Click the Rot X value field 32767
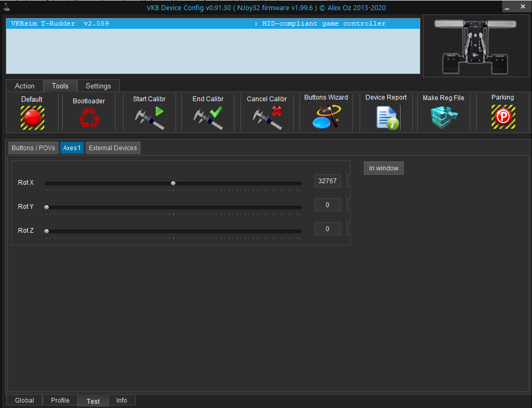 click(327, 181)
